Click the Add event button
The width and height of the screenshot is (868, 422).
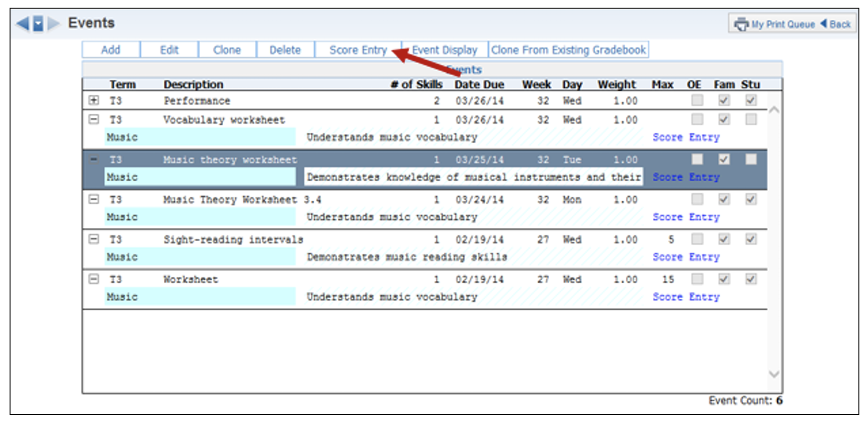[110, 50]
